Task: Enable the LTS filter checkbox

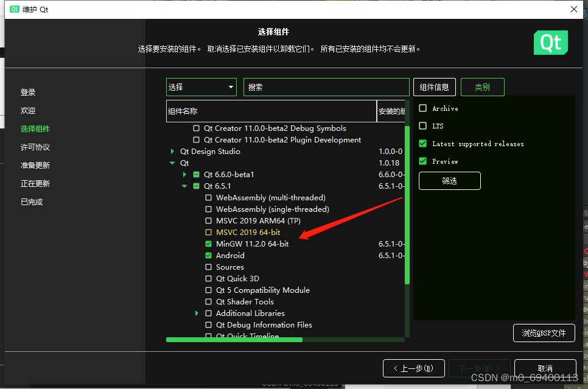Action: [422, 125]
